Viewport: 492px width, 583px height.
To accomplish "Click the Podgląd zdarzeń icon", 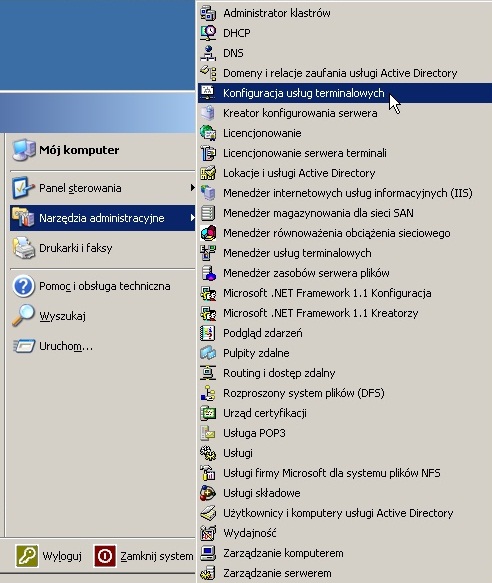I will click(208, 333).
